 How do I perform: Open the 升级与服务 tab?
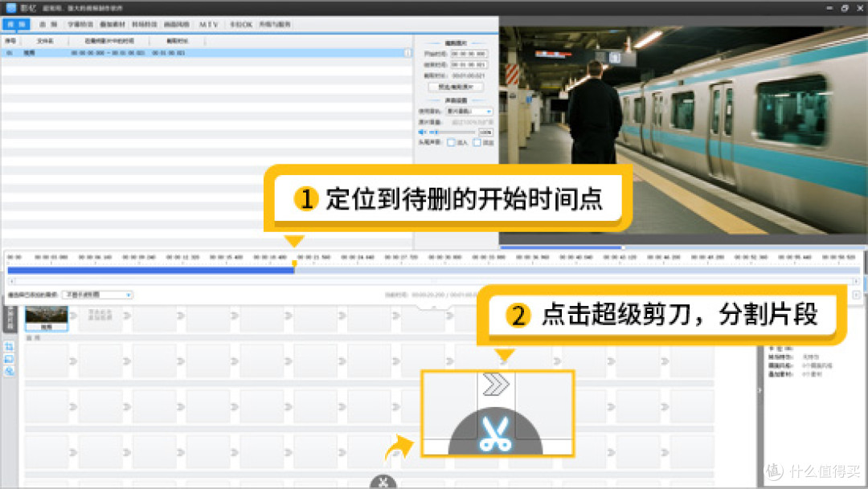pyautogui.click(x=275, y=24)
